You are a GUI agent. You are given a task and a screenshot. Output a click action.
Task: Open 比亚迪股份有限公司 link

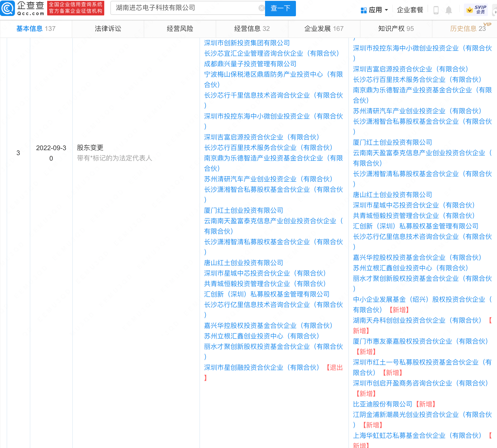(383, 404)
